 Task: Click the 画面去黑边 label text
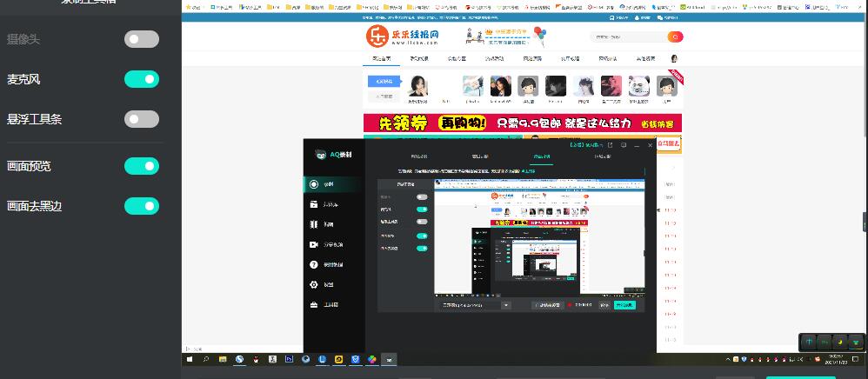click(x=34, y=206)
